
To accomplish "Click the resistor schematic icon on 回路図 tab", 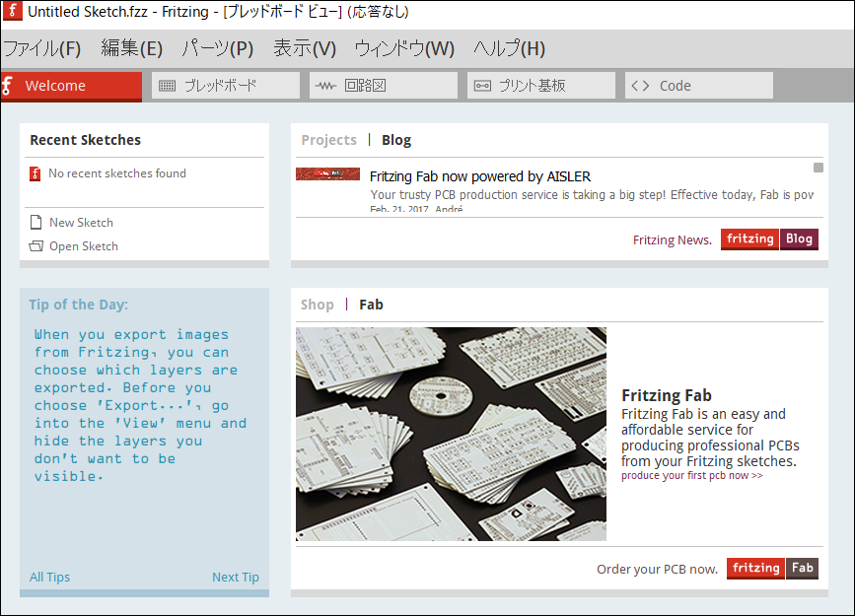I will pyautogui.click(x=325, y=86).
